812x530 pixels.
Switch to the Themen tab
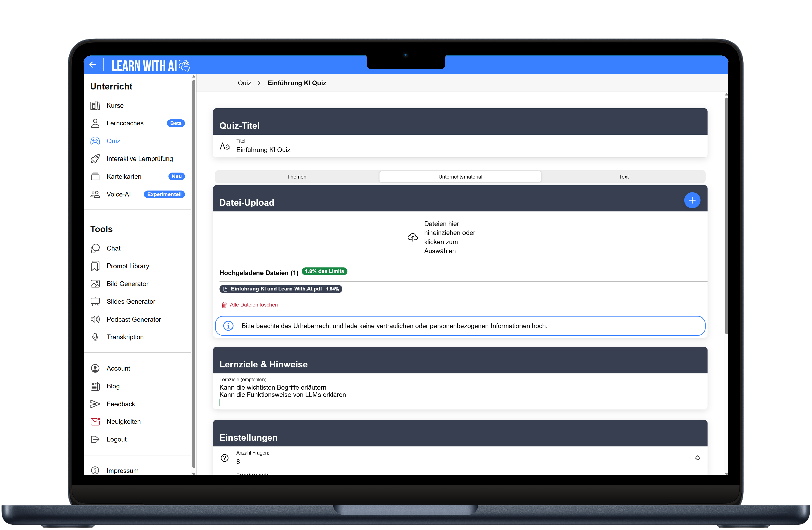tap(297, 177)
